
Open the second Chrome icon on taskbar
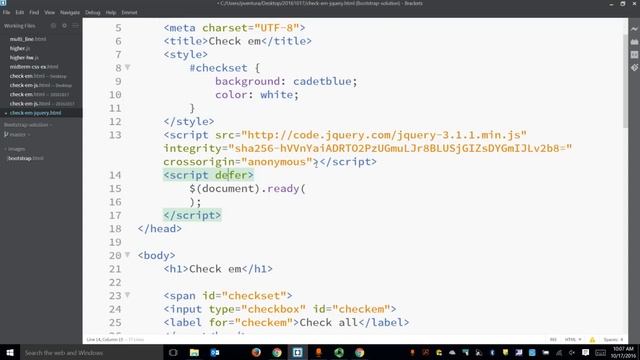(360, 352)
